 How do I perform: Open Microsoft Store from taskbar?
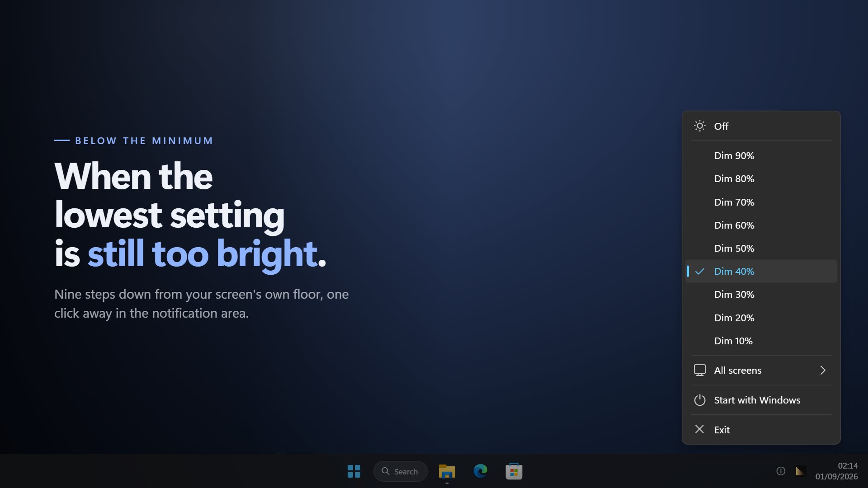514,471
